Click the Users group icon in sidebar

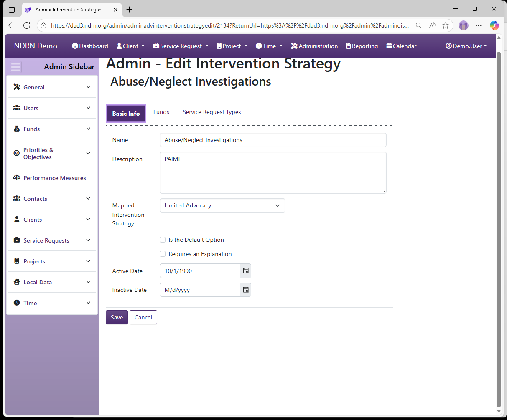[x=17, y=108]
